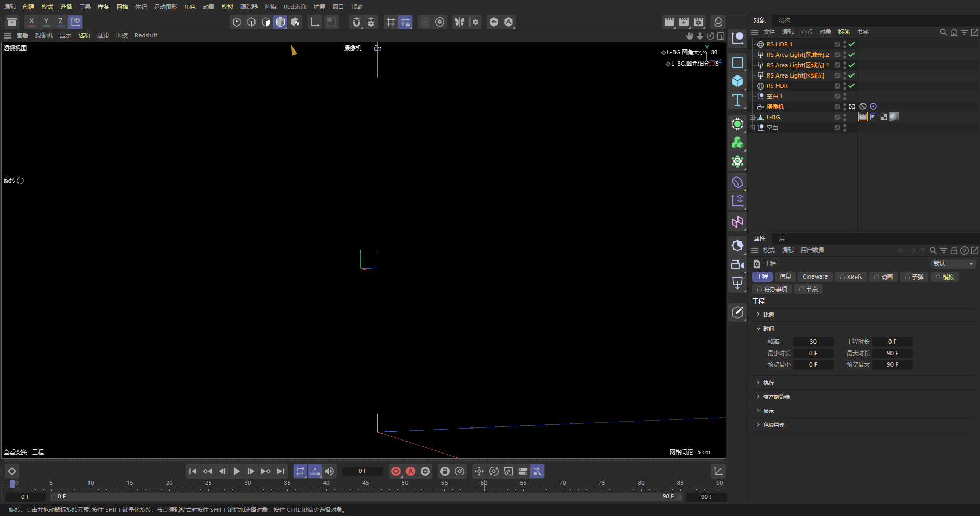980x516 pixels.
Task: Toggle the world coordinate system icon
Action: coord(75,22)
